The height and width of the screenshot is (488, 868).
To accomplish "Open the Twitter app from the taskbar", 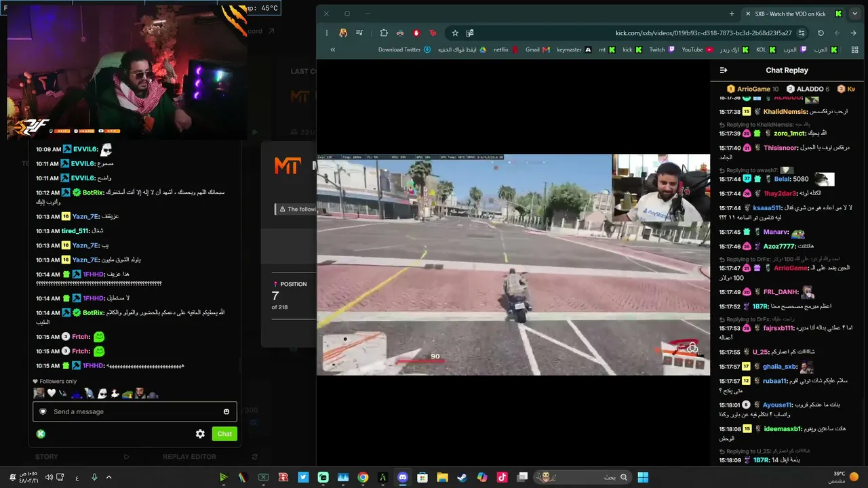I will click(x=303, y=477).
